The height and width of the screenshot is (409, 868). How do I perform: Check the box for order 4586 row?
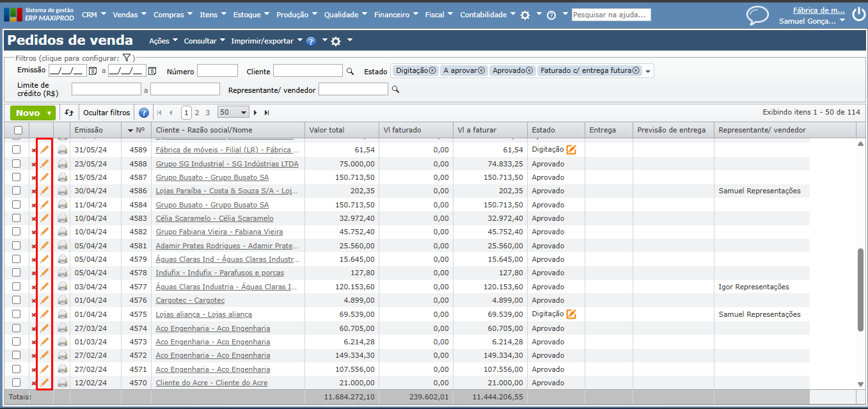[17, 191]
